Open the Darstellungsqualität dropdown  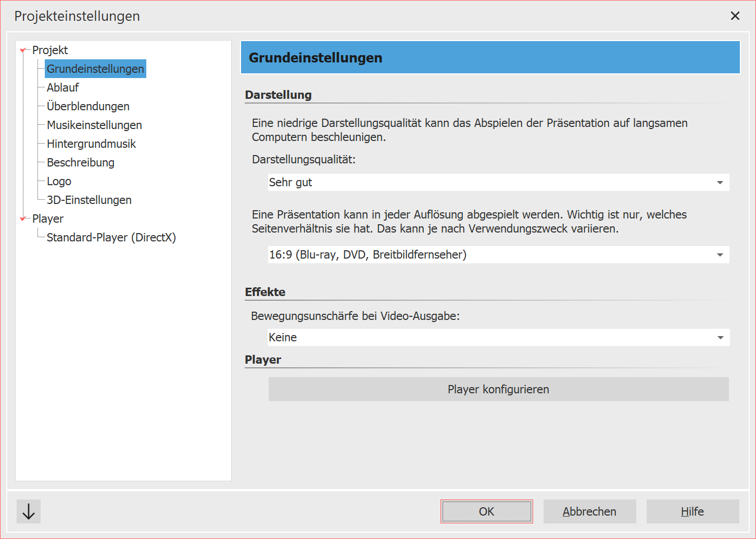point(721,183)
